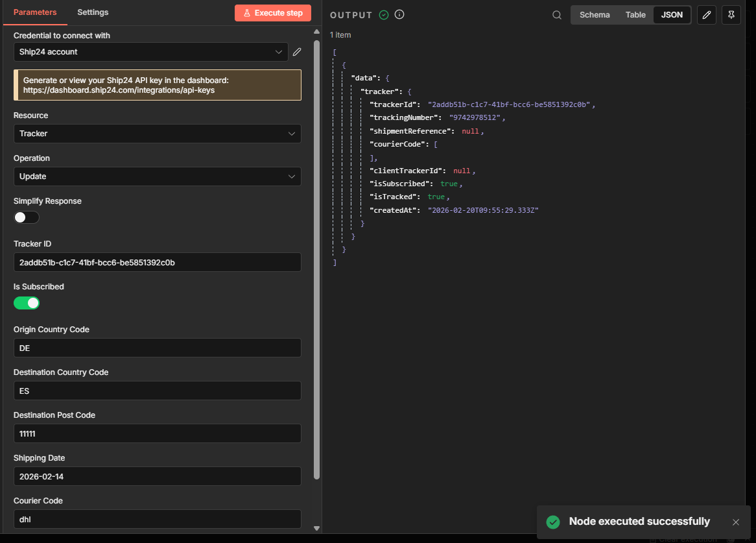Open the Credential to connect with dropdown
Viewport: 756px width, 543px height.
pyautogui.click(x=151, y=52)
